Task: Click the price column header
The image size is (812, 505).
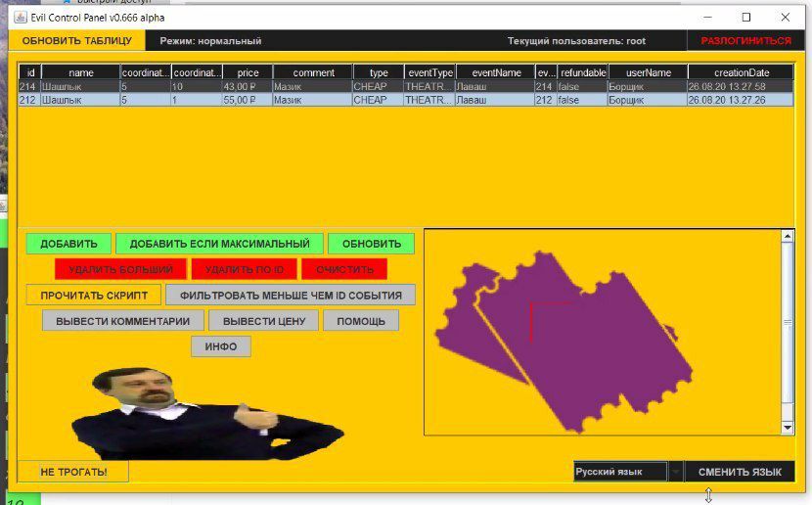Action: [248, 72]
